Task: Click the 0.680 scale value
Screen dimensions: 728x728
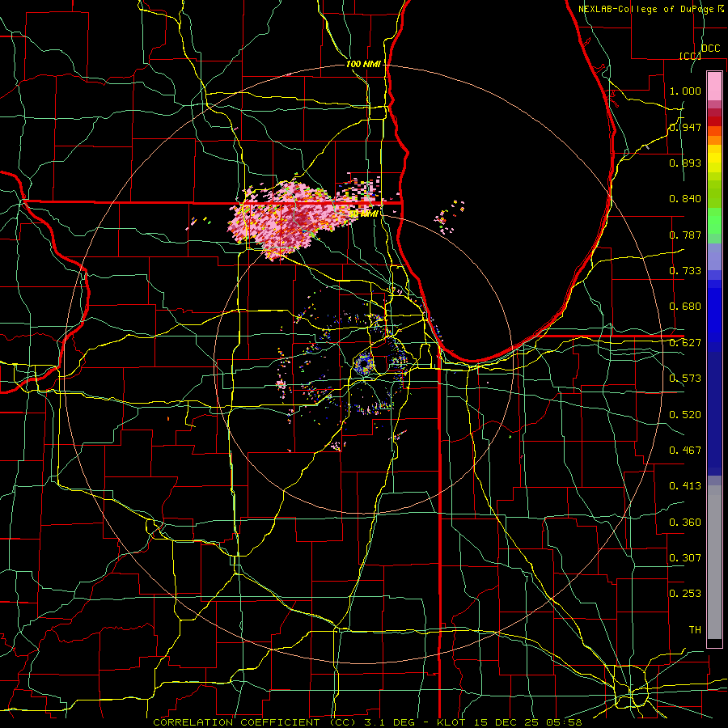Action: (685, 307)
